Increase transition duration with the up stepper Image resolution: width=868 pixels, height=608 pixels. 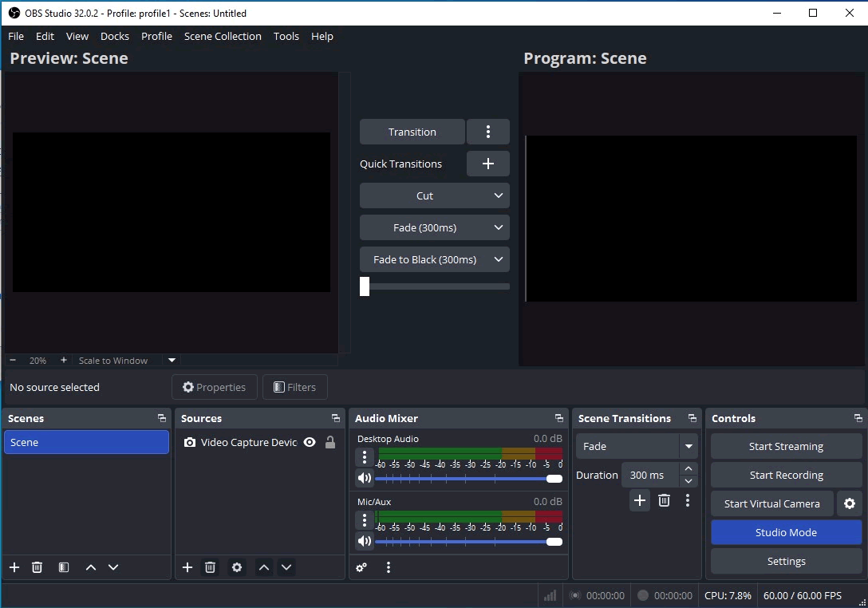point(688,469)
